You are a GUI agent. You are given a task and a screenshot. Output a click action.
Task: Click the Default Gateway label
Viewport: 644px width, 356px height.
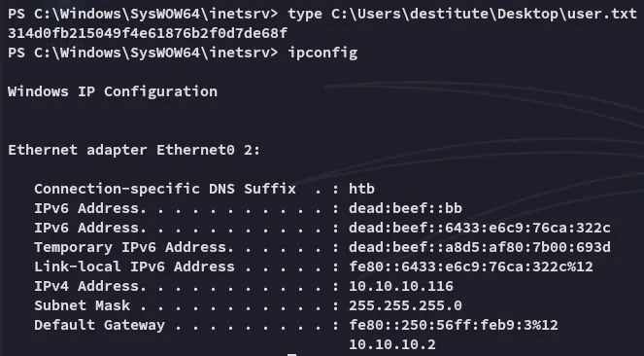click(x=99, y=325)
